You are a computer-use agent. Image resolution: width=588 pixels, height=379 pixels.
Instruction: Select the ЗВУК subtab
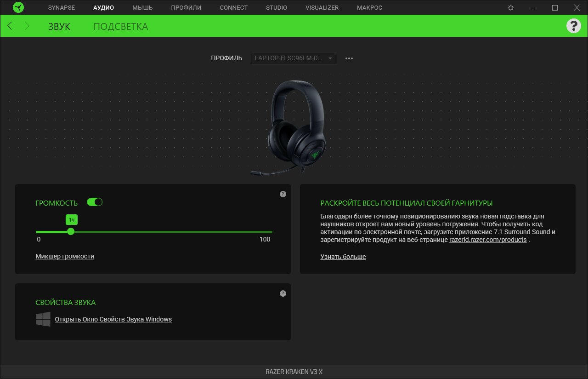pos(59,26)
